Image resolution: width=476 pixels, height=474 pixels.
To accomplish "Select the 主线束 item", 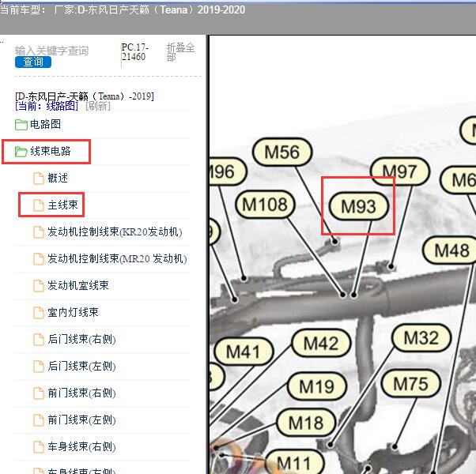I will pos(62,205).
